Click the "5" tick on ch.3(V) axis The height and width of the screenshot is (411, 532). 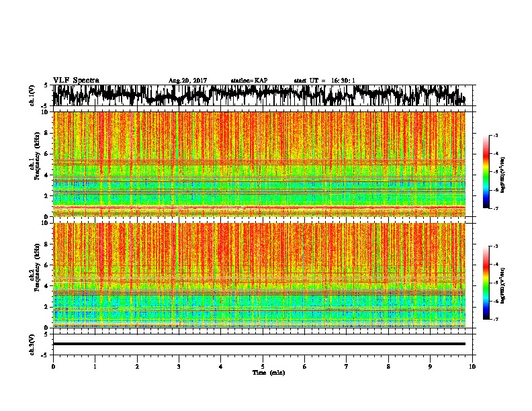46,334
